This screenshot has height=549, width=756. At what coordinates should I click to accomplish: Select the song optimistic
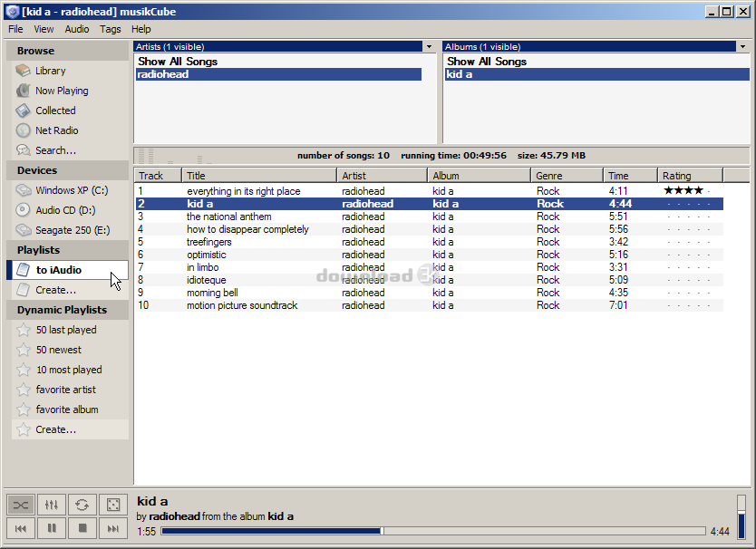click(x=429, y=255)
